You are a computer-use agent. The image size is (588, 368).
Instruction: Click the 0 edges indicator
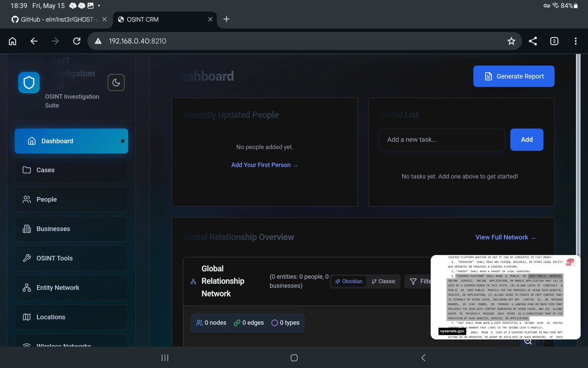(x=249, y=323)
